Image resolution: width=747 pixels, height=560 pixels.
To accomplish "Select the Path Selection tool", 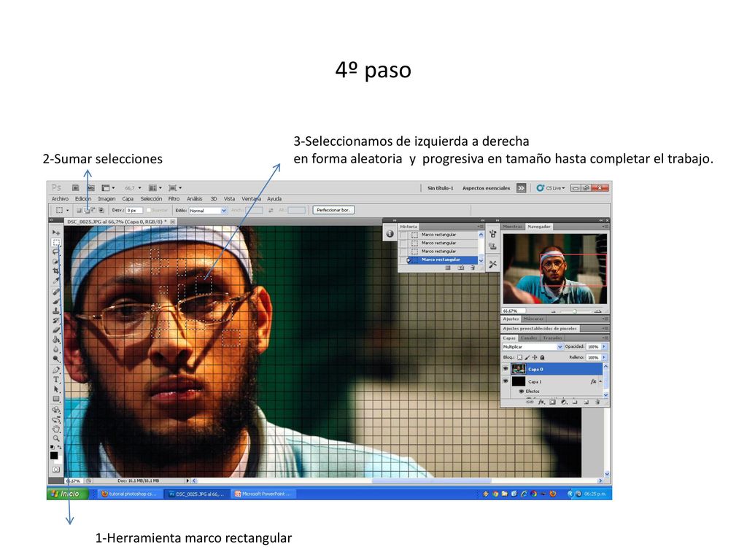I will (55, 389).
